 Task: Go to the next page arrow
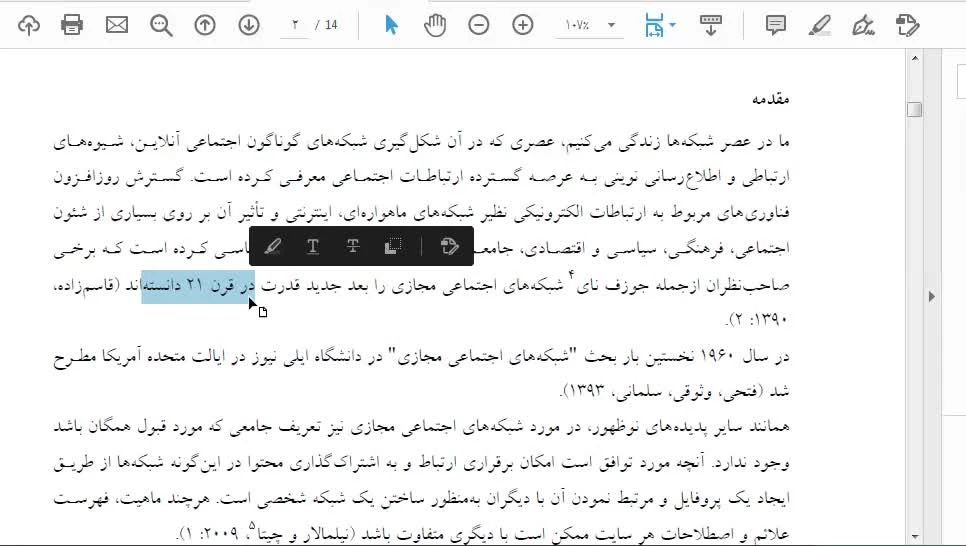click(249, 25)
